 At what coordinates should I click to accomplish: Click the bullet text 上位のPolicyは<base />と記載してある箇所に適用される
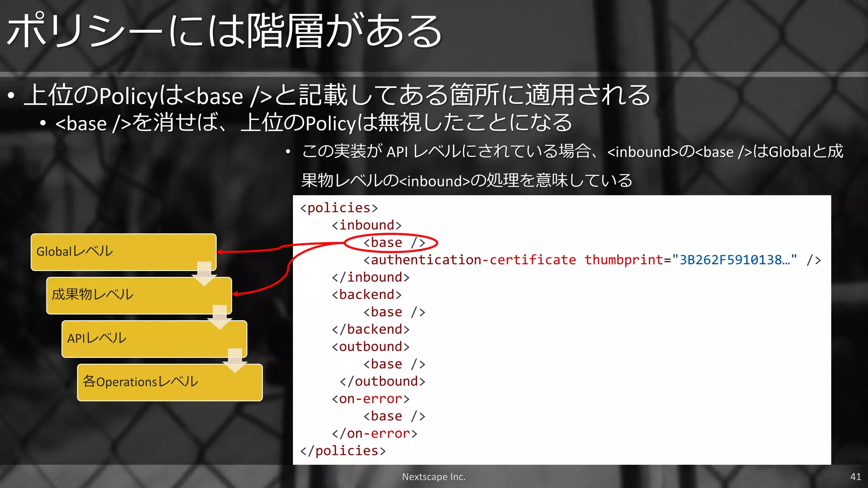[x=337, y=95]
